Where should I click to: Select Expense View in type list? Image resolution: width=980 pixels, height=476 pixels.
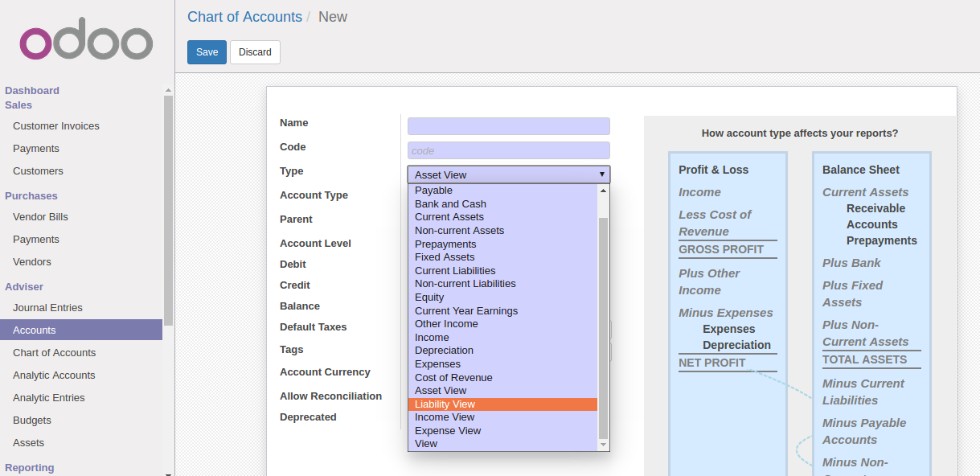click(x=448, y=431)
